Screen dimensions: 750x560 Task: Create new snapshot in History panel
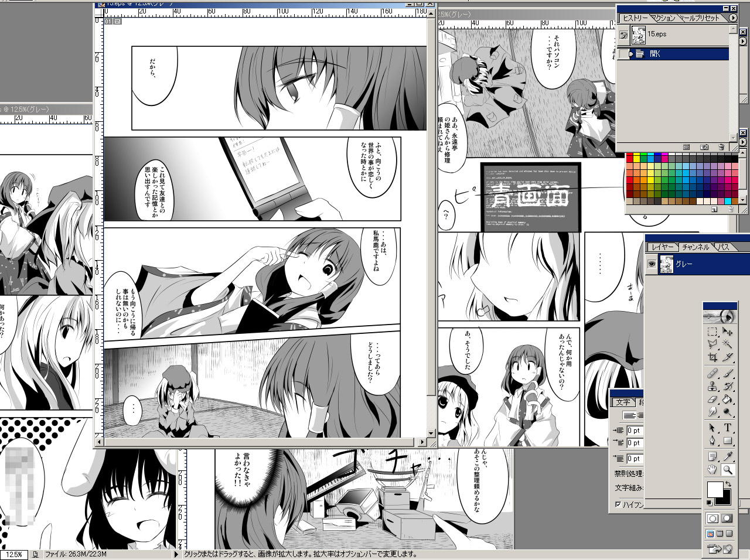(704, 147)
